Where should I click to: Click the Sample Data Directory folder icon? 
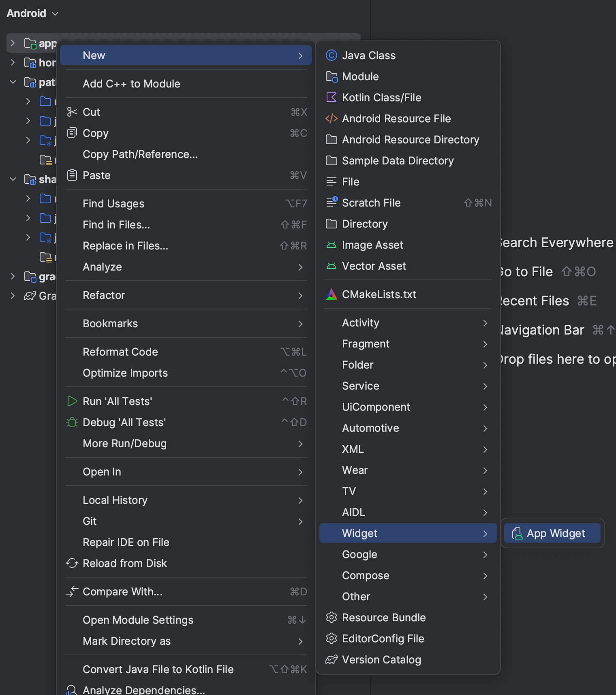pyautogui.click(x=332, y=161)
